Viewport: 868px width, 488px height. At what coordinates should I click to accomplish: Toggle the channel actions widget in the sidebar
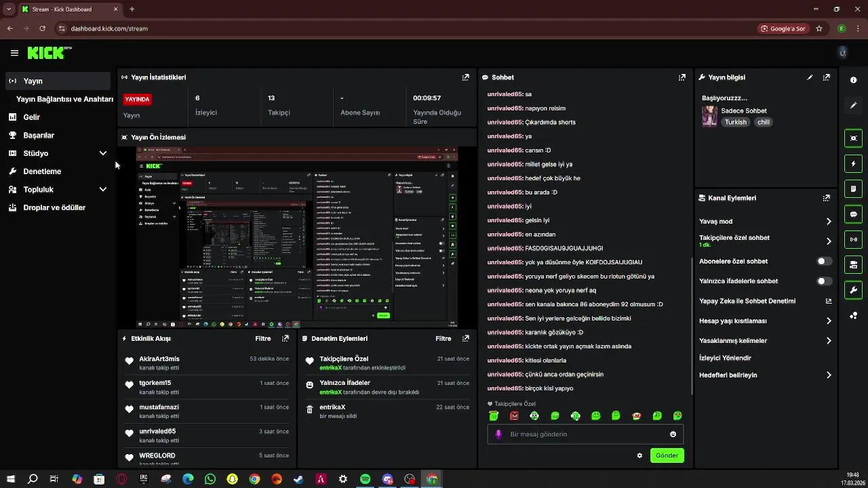click(853, 264)
